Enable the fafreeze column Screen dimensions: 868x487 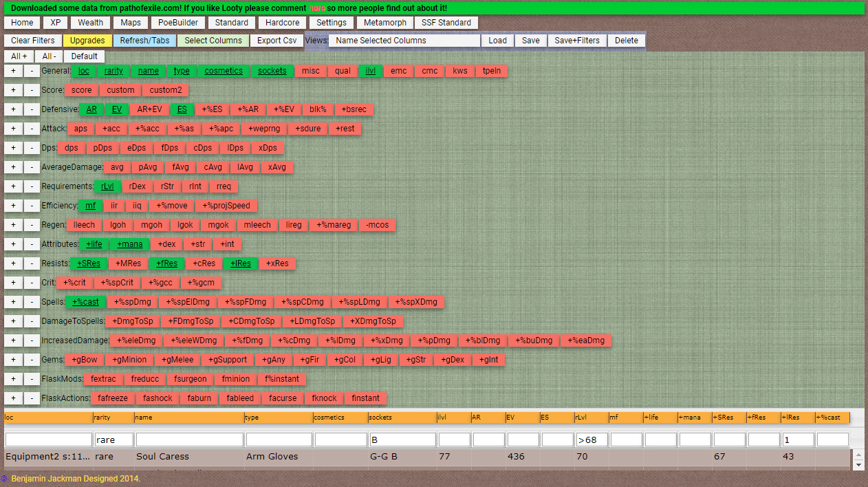(113, 398)
